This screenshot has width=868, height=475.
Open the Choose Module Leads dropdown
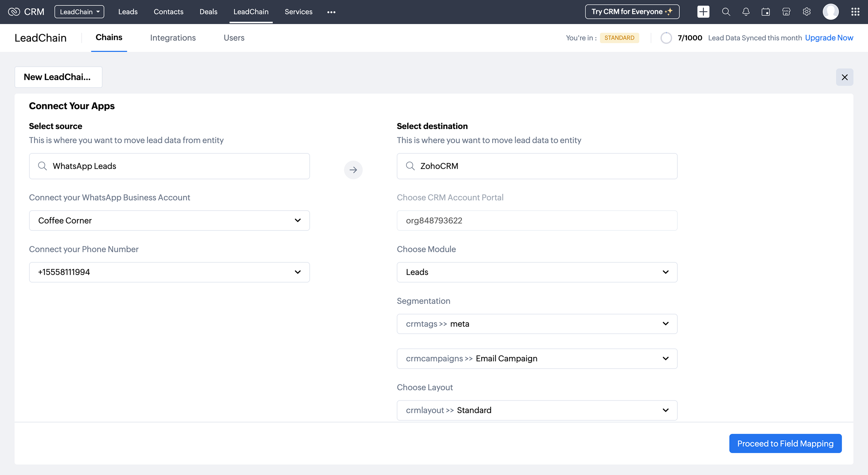[537, 272]
